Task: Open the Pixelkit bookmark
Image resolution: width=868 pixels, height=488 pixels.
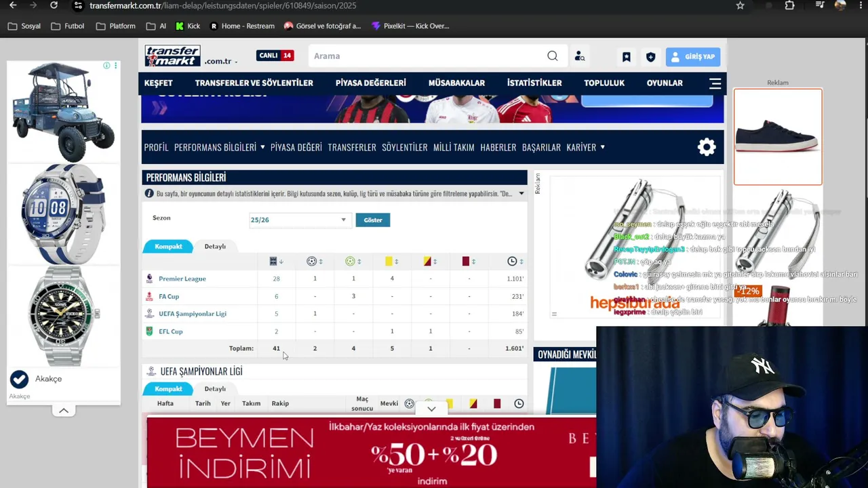Action: click(x=410, y=26)
